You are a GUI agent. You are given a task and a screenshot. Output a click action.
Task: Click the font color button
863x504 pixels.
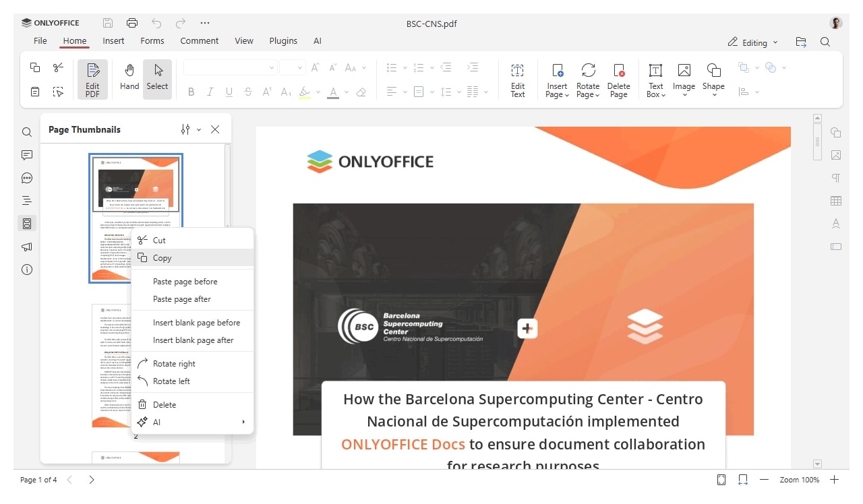point(333,92)
